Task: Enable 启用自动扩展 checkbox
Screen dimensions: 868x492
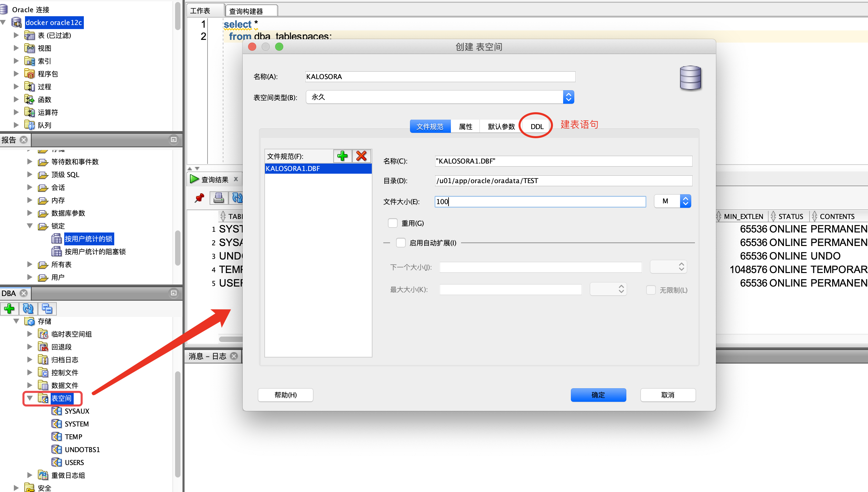Action: (x=401, y=243)
